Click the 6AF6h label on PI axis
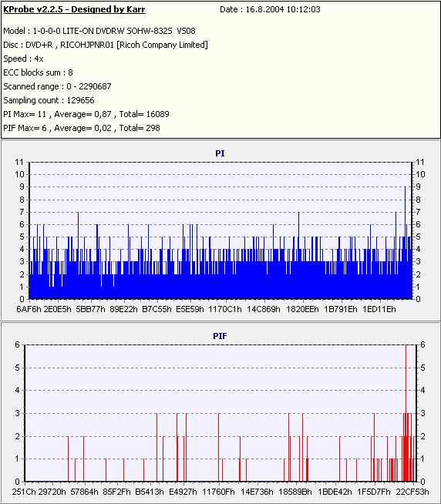This screenshot has width=441, height=504. (x=29, y=309)
